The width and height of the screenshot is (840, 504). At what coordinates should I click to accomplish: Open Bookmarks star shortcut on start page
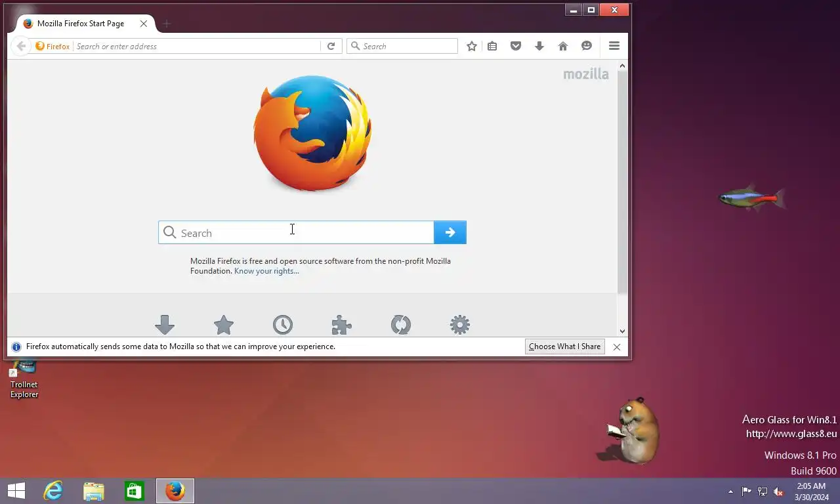pyautogui.click(x=224, y=325)
